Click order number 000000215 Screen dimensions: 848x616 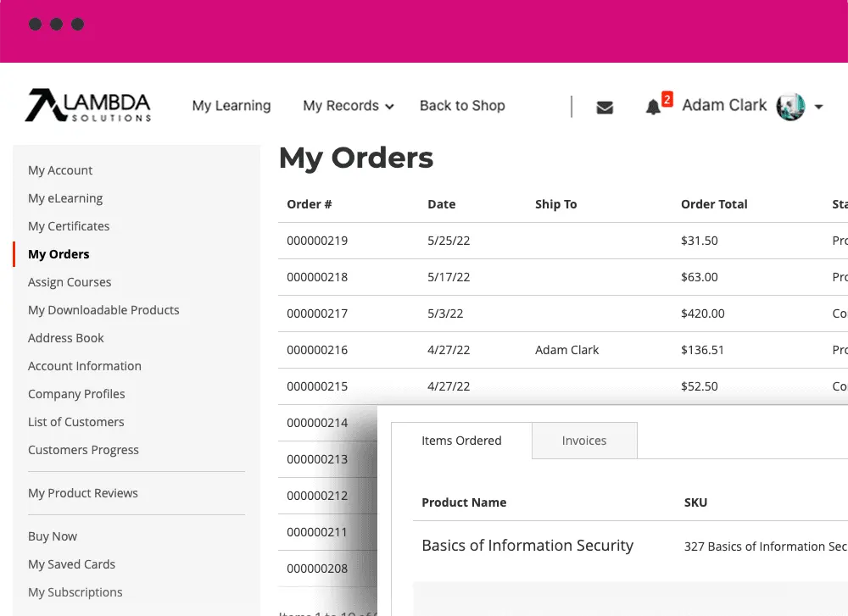pyautogui.click(x=317, y=387)
